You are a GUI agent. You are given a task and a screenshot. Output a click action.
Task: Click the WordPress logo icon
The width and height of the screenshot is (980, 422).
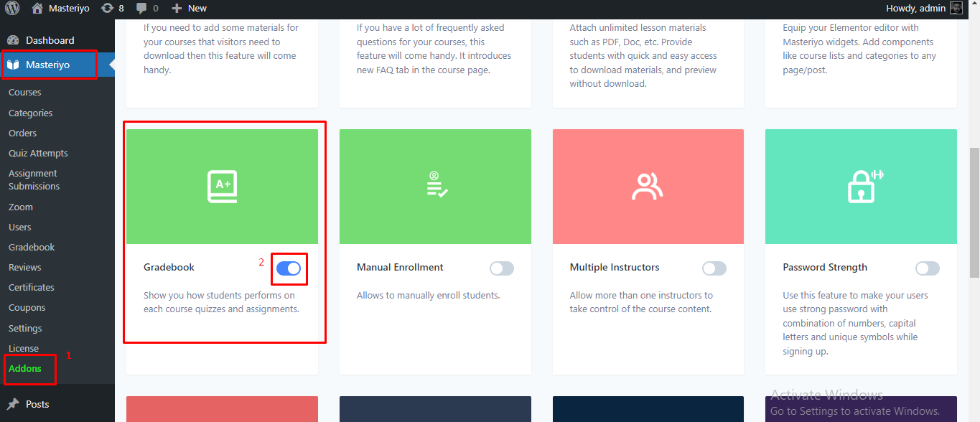pos(11,9)
